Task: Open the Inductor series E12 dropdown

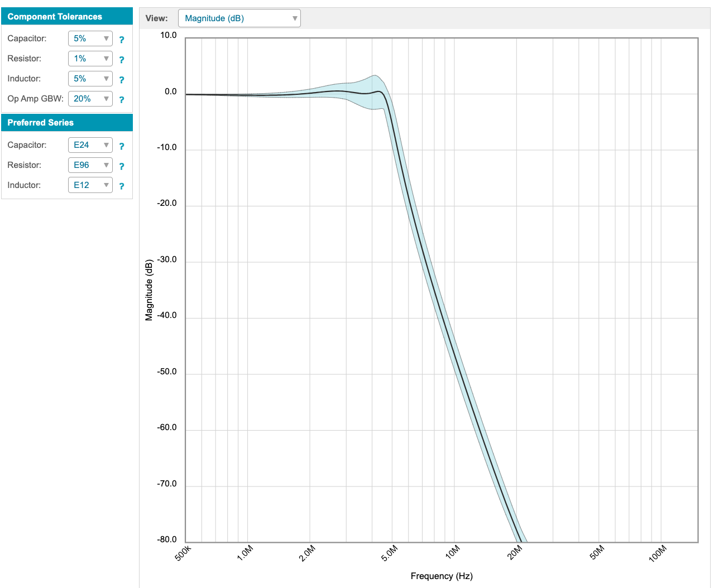Action: coord(90,185)
